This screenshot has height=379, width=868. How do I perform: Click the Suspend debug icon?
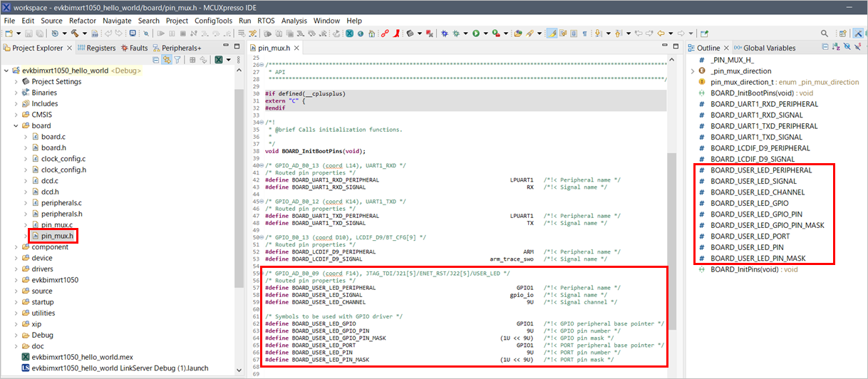tap(172, 33)
